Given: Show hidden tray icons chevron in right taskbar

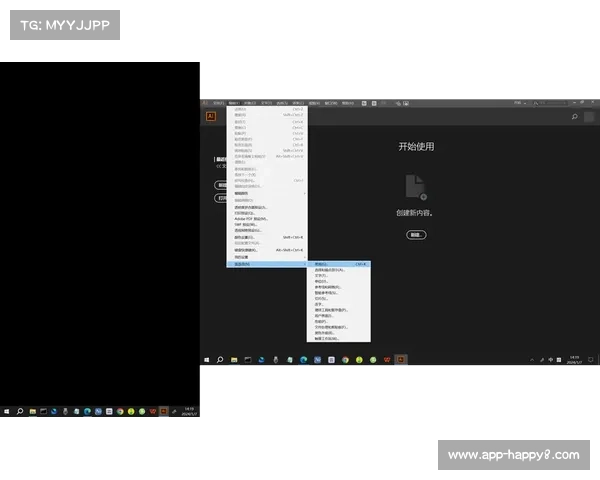Looking at the screenshot, I should (x=532, y=360).
